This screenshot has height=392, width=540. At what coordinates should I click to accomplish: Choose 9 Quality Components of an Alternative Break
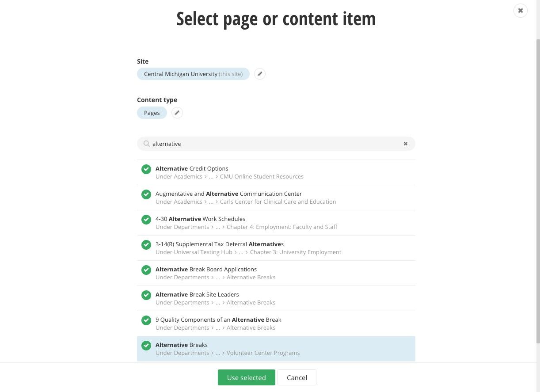tap(276, 323)
